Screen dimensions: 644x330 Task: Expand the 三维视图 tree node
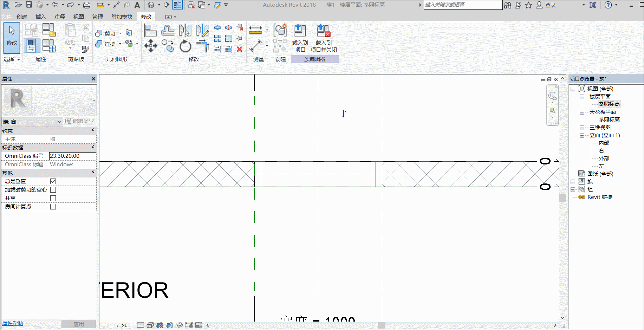pyautogui.click(x=582, y=128)
